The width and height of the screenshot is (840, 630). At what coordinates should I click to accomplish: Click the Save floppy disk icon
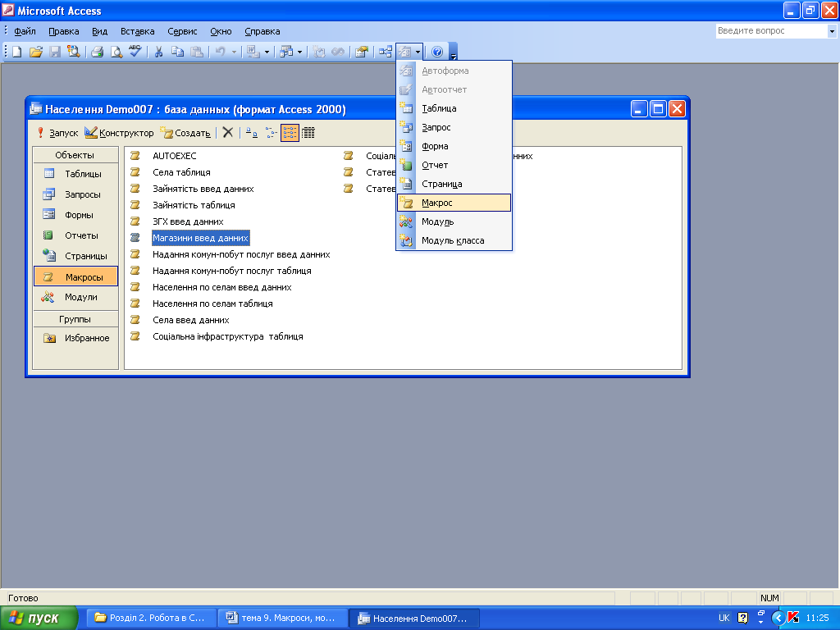coord(55,52)
